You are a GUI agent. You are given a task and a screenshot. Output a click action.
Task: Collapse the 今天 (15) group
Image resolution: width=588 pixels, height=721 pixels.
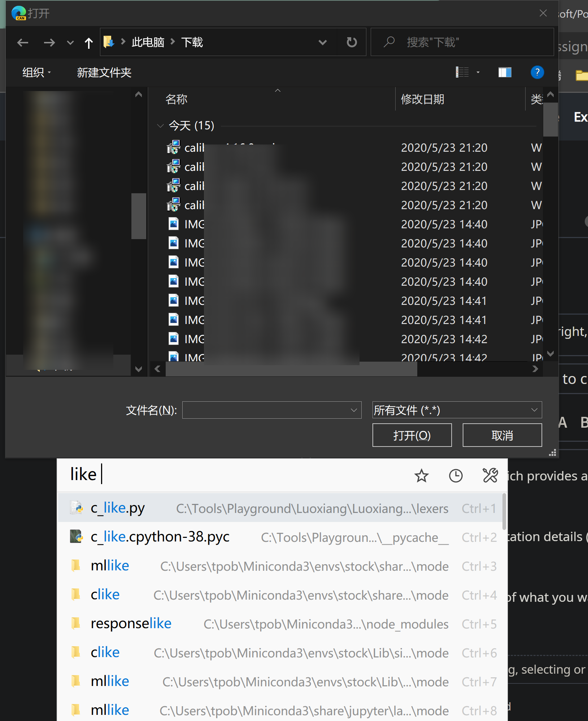point(160,126)
